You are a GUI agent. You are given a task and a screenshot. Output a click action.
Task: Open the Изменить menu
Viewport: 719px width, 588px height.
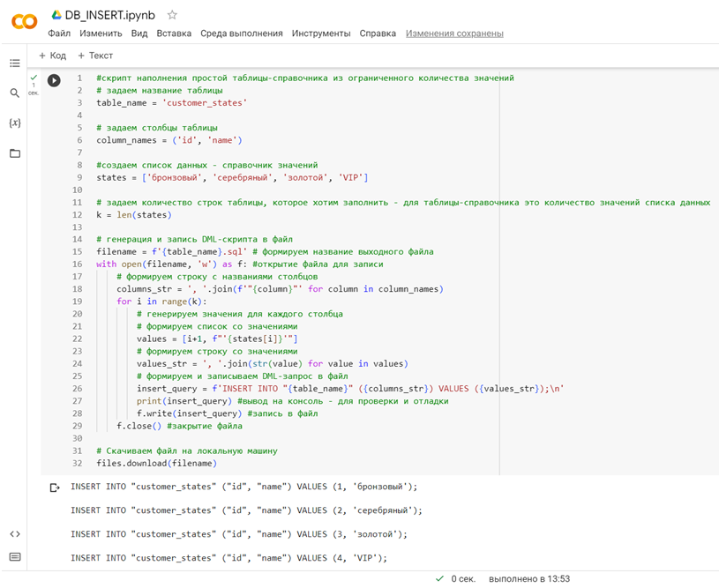click(x=101, y=33)
